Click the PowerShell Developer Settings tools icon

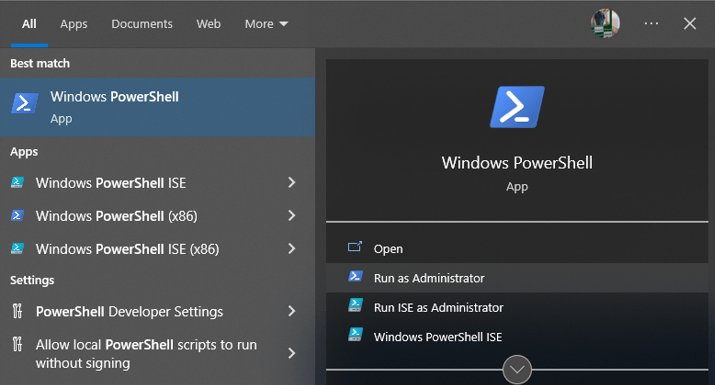(17, 312)
